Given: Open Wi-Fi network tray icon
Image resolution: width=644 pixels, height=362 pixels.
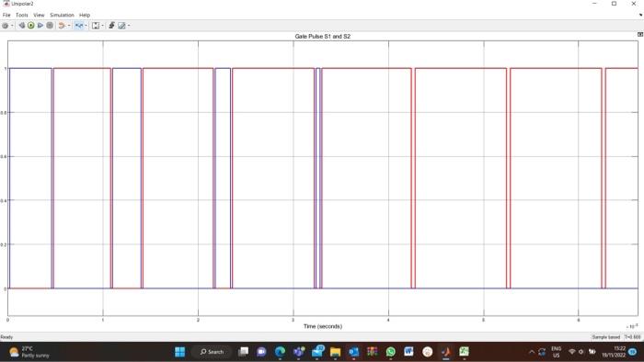Looking at the screenshot, I should tap(571, 352).
